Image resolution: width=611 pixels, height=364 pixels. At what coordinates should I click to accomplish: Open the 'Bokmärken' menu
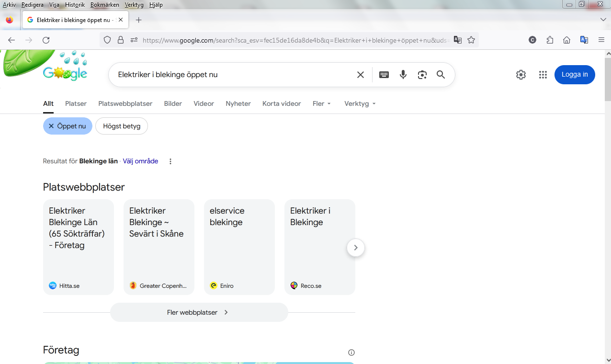point(104,5)
